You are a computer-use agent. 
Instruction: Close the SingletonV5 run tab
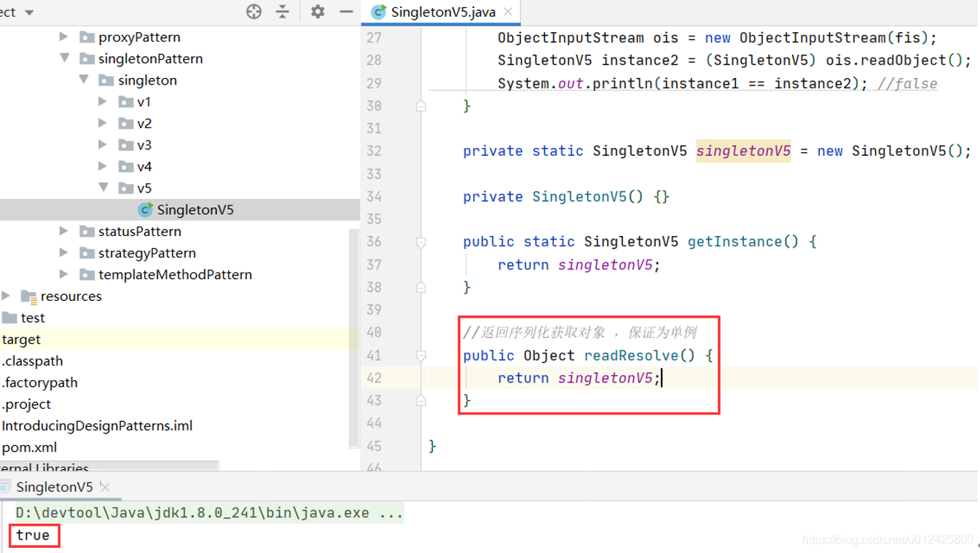click(x=105, y=487)
